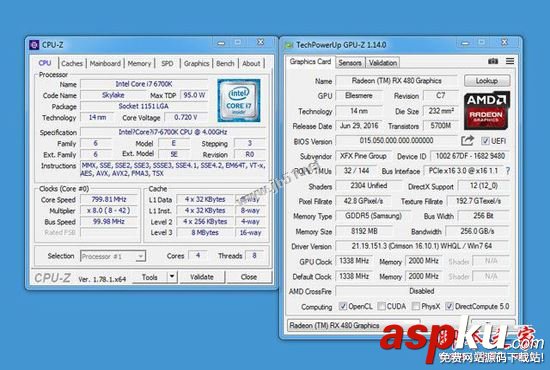This screenshot has height=370, width=550.
Task: Click the 'Socket 1151 LGA' package value
Action: (x=144, y=106)
